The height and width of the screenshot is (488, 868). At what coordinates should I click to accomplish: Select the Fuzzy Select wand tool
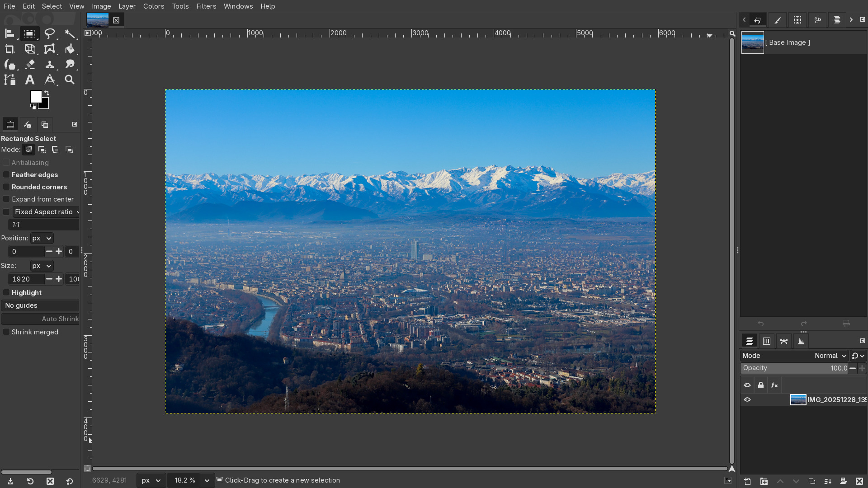69,33
